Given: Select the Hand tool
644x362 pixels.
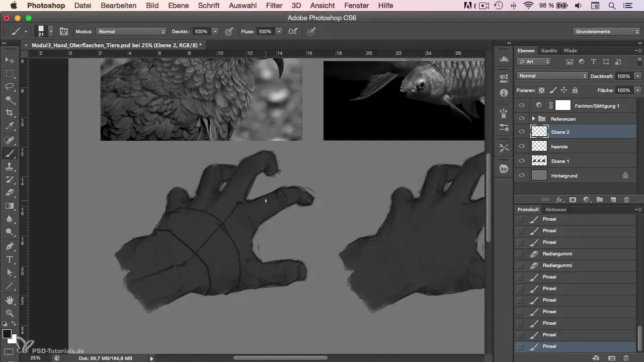Looking at the screenshot, I should [10, 300].
